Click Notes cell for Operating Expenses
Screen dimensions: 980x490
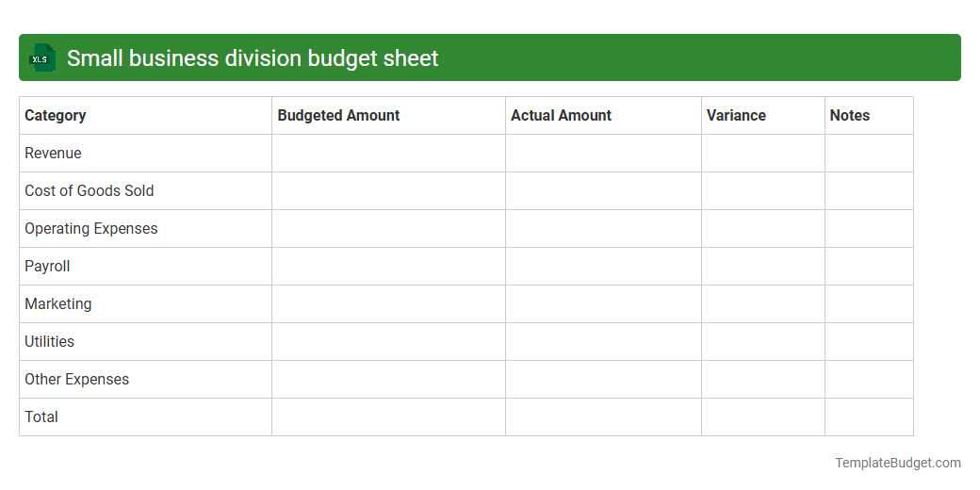pyautogui.click(x=870, y=229)
